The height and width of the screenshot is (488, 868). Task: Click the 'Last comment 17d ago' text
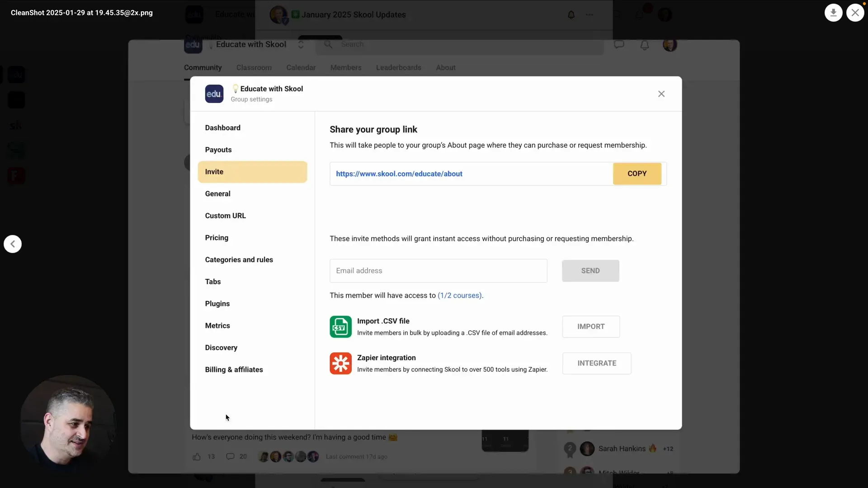pyautogui.click(x=357, y=457)
